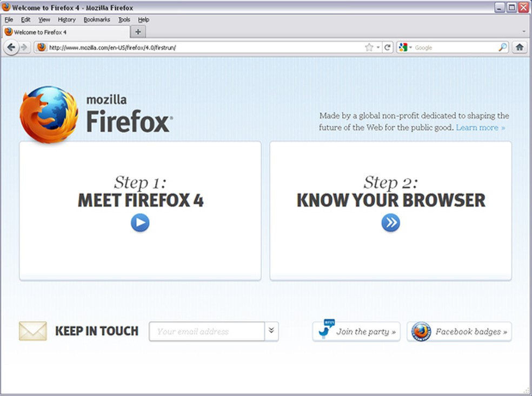
Task: Click the envelope icon beside Keep In Touch
Action: [34, 331]
